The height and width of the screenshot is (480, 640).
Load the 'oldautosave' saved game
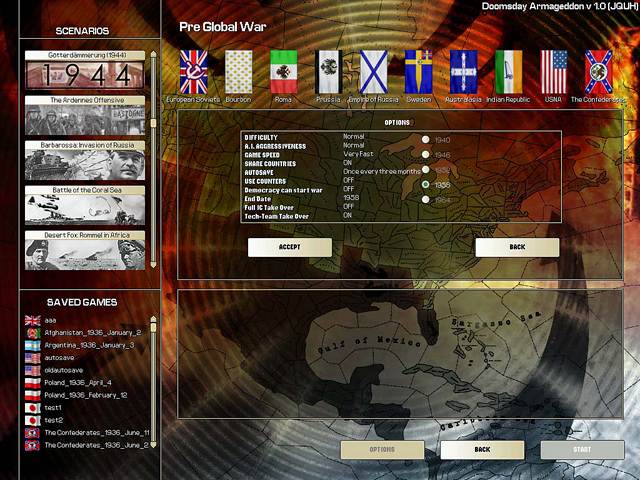64,371
